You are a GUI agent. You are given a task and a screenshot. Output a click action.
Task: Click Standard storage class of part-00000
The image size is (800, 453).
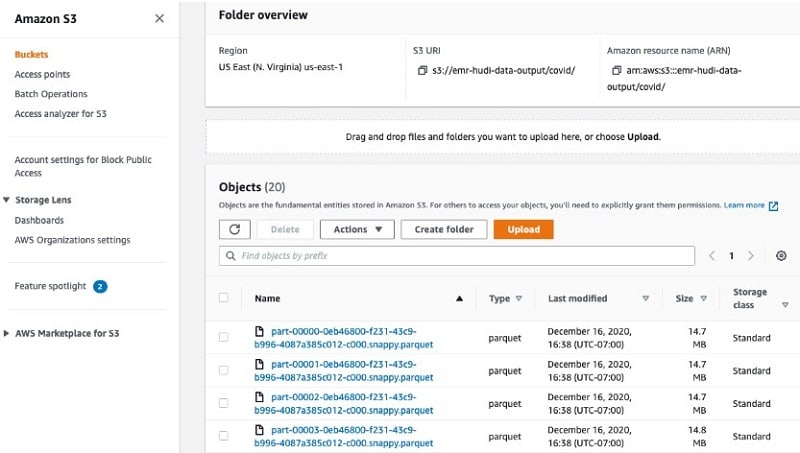point(752,338)
